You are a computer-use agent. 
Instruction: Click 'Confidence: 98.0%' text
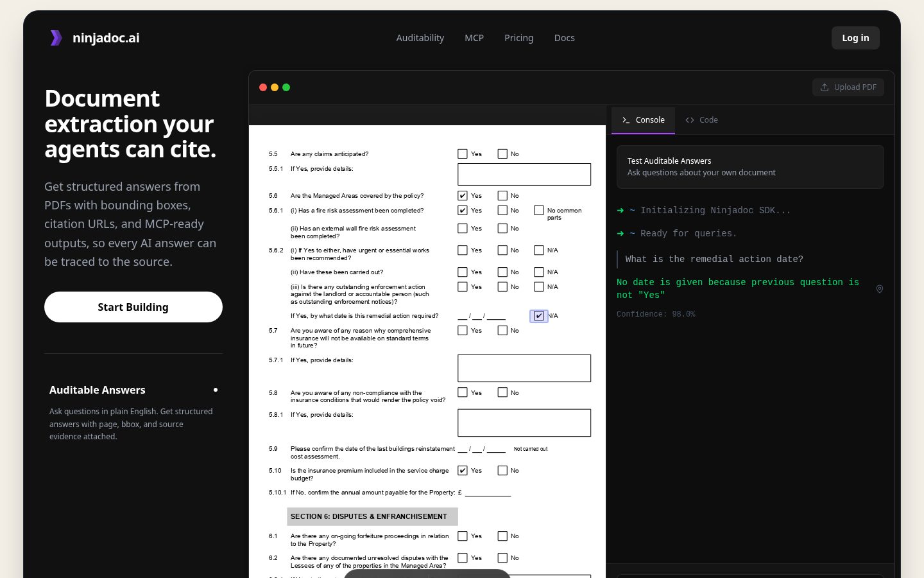656,314
